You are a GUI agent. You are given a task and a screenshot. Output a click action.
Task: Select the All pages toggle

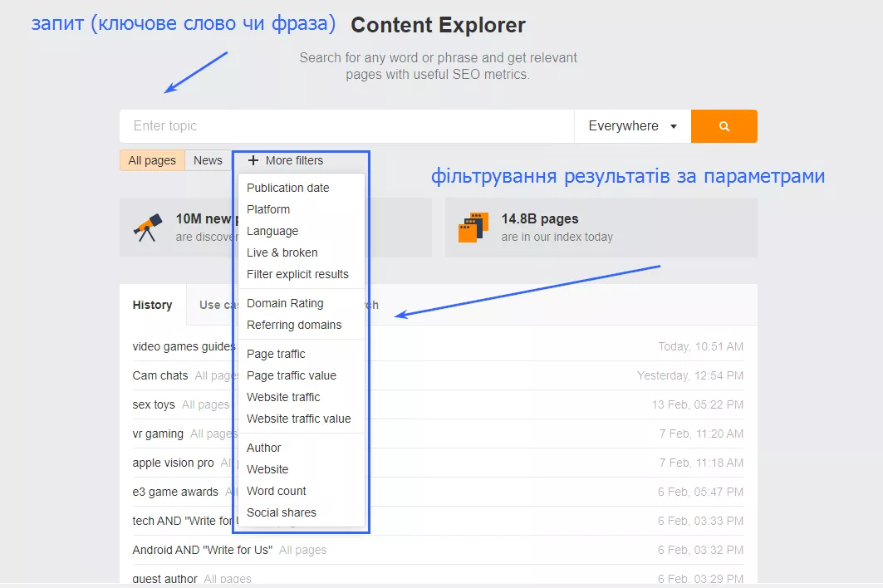pos(152,160)
